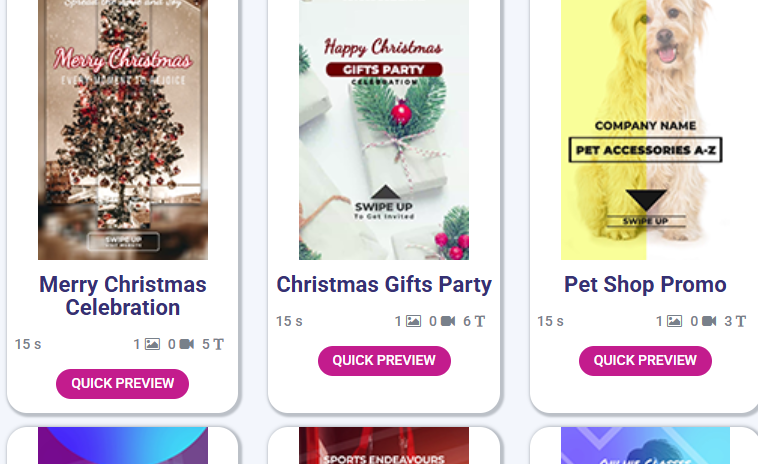This screenshot has width=758, height=464.
Task: Click video icon on Christmas Gifts Party card
Action: pyautogui.click(x=448, y=321)
